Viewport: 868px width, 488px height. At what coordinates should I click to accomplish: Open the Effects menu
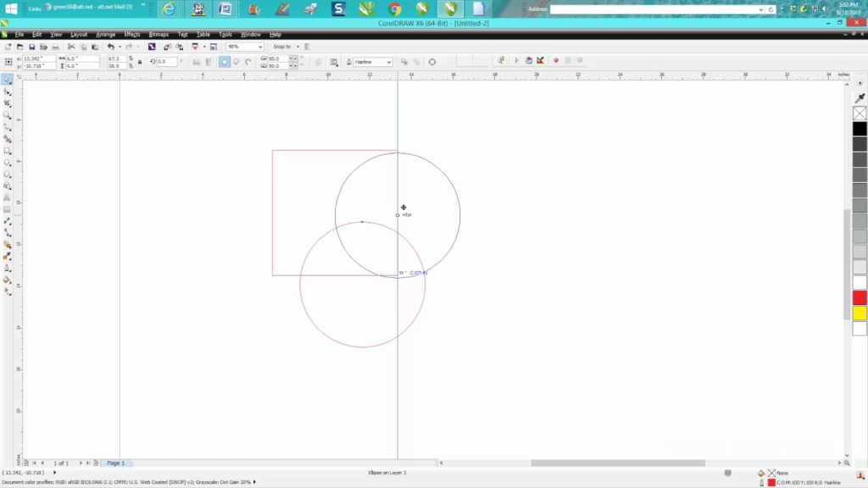click(x=132, y=34)
